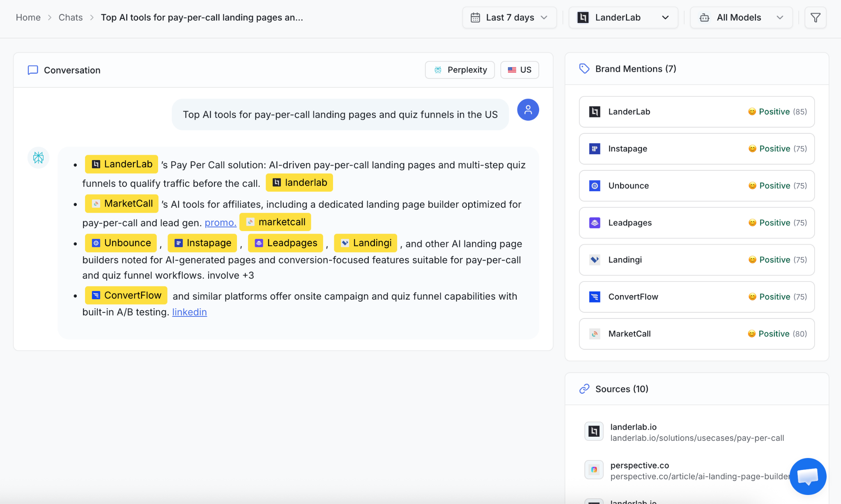Click the positive smiley next to MarketCall
The height and width of the screenshot is (504, 841).
coord(751,334)
